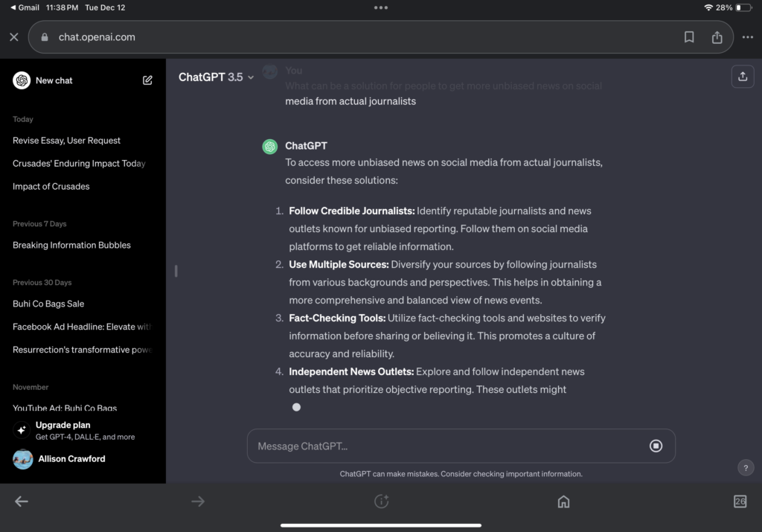Click the Independent News Outlets heading
Viewport: 762px width, 532px height.
351,372
